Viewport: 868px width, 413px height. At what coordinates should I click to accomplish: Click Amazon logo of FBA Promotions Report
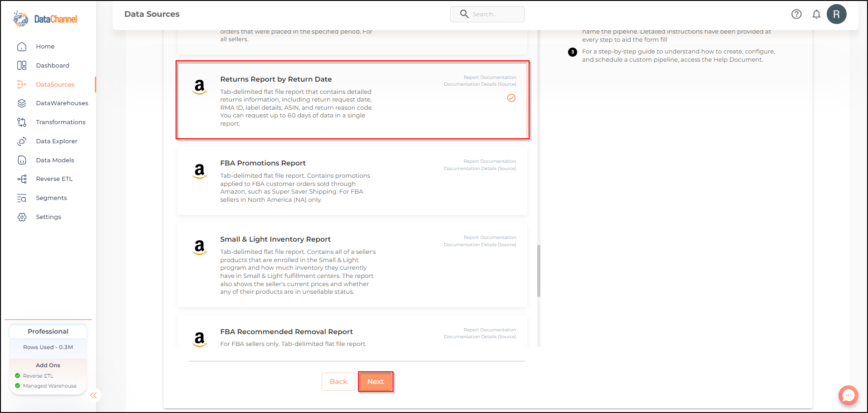(x=200, y=170)
